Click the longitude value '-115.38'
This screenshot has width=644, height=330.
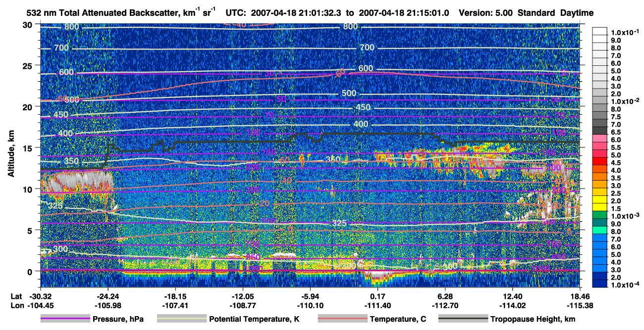[581, 305]
